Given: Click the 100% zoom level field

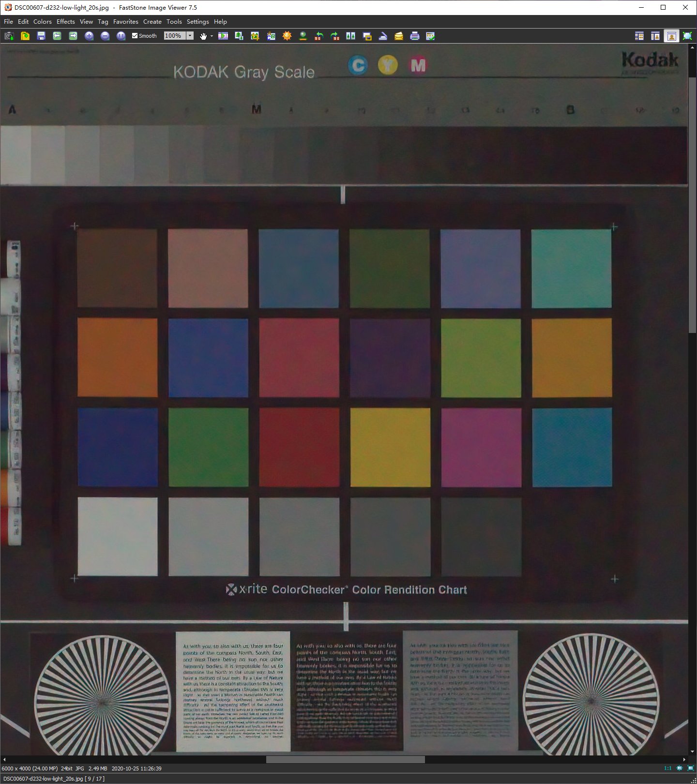Looking at the screenshot, I should pos(175,36).
